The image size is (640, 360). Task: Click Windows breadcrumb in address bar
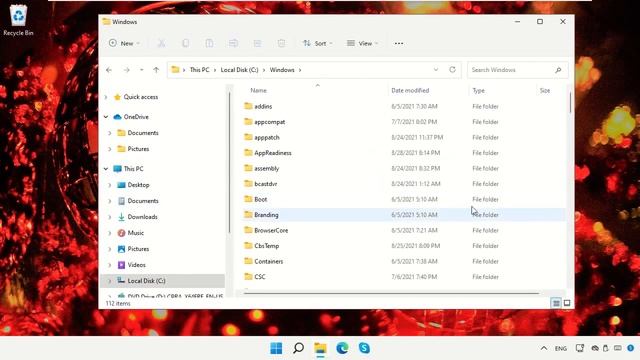[x=282, y=70]
